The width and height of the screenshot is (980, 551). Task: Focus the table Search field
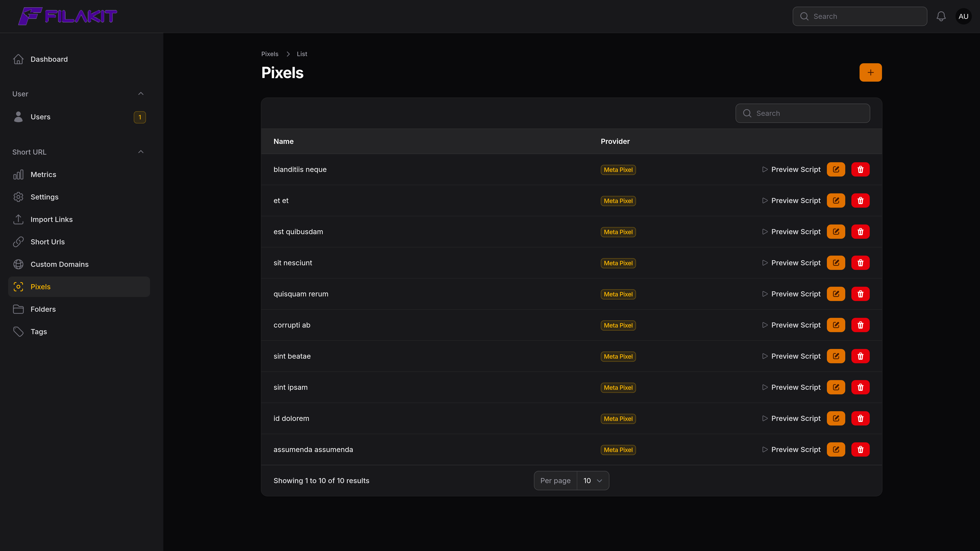tap(803, 113)
